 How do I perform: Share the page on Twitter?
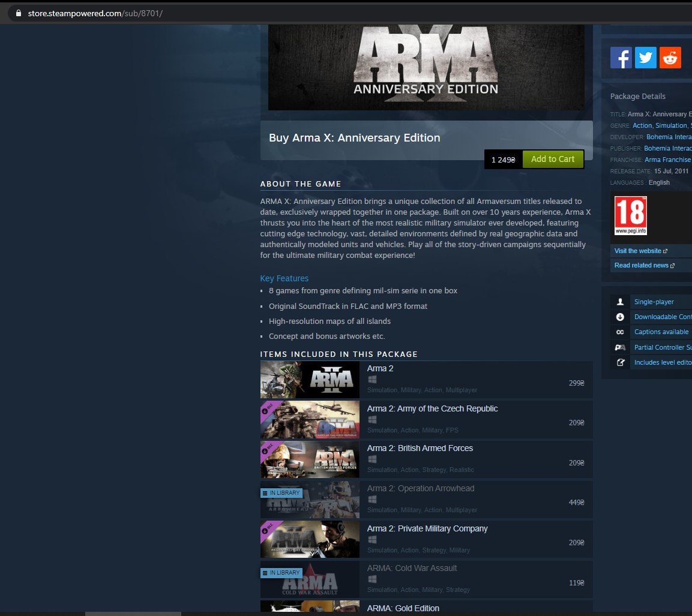pos(645,58)
